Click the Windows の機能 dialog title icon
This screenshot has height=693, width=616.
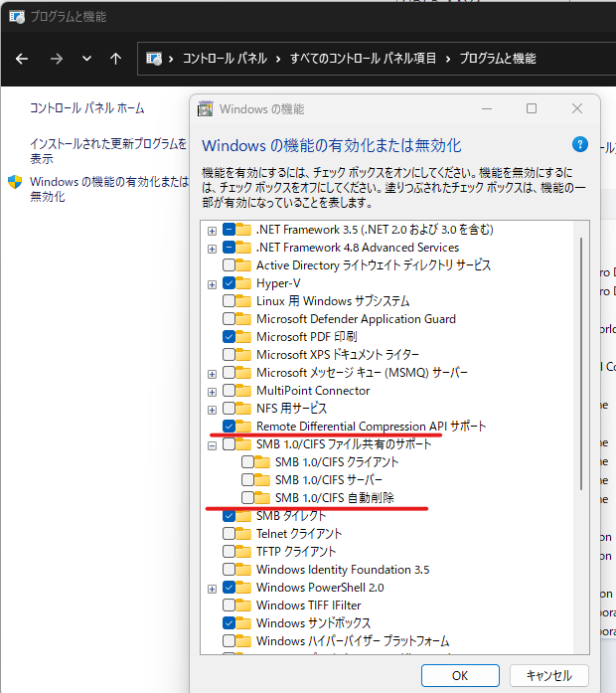click(205, 108)
